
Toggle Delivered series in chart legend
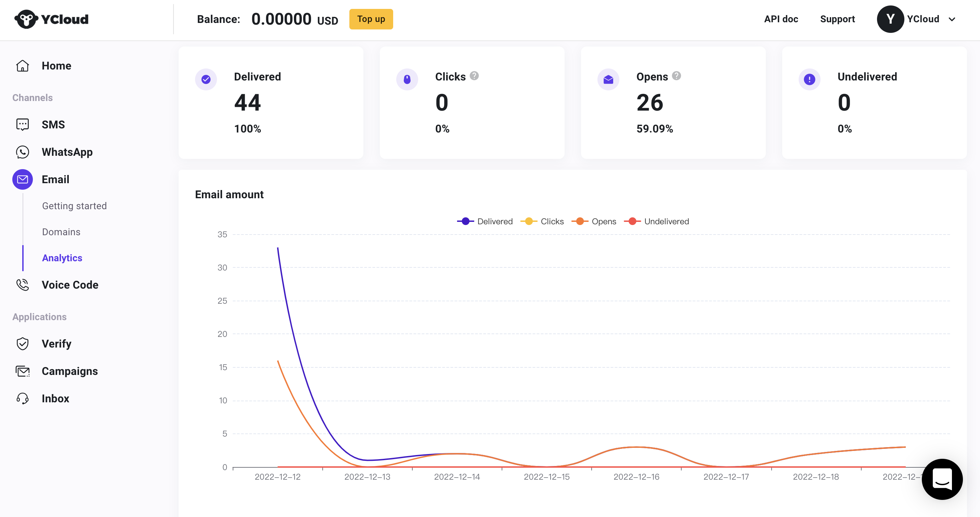click(x=485, y=221)
